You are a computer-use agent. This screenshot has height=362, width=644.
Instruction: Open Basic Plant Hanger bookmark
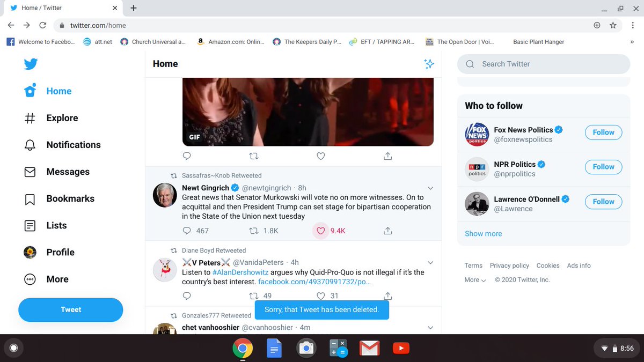pyautogui.click(x=538, y=42)
